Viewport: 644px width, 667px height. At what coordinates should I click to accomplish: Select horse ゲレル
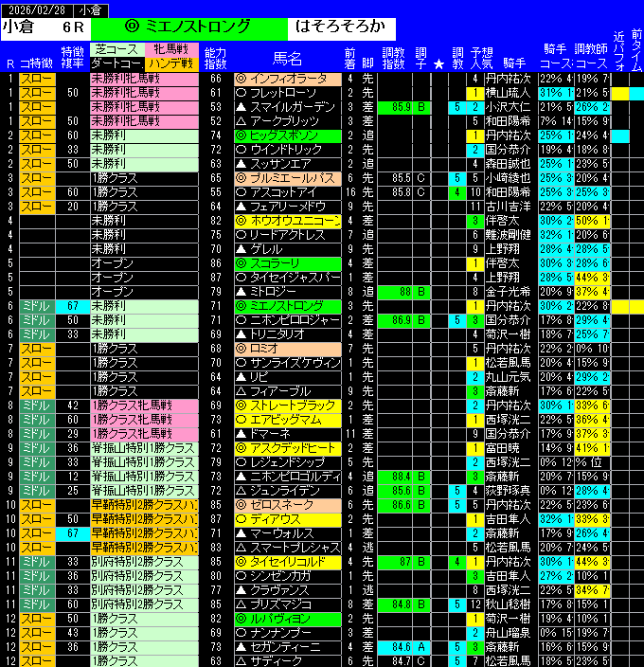point(288,249)
